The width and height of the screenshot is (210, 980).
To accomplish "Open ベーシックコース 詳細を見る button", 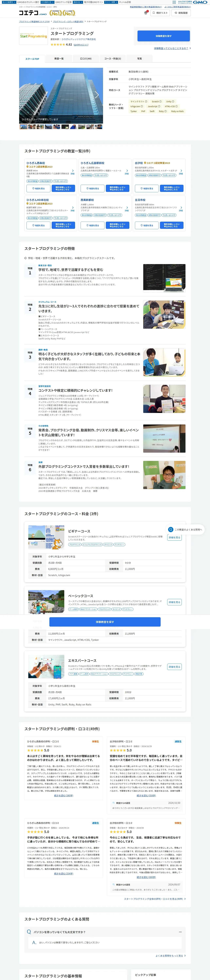I will click(175, 602).
